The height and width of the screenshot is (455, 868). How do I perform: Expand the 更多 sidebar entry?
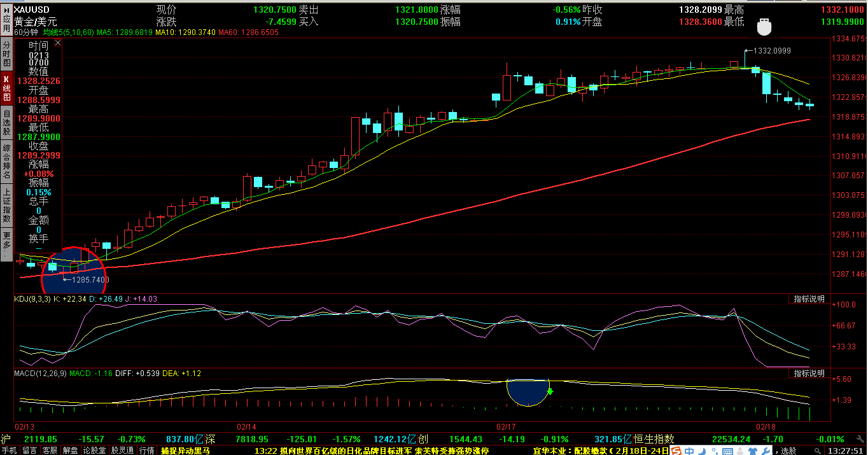[6, 244]
